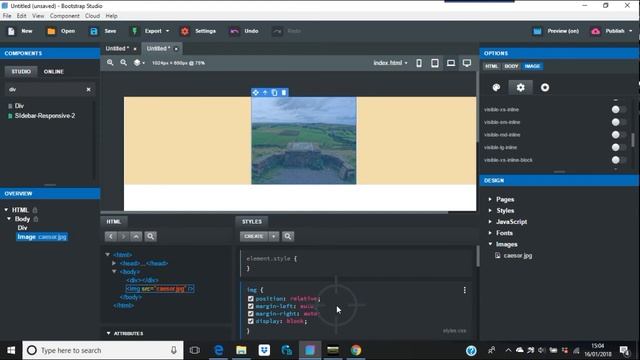The height and width of the screenshot is (360, 640).
Task: Save the design with Save icon
Action: (x=93, y=31)
